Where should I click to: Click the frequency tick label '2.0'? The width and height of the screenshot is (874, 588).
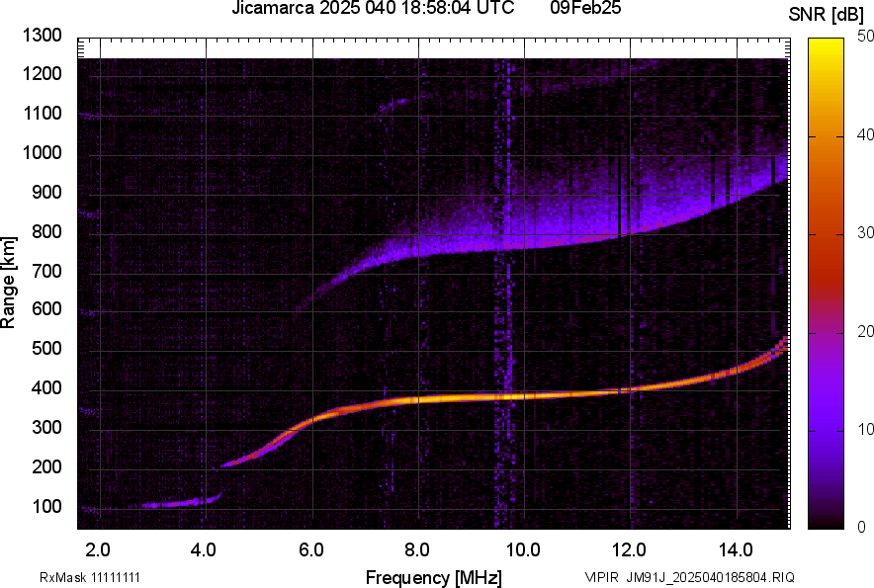(x=98, y=550)
